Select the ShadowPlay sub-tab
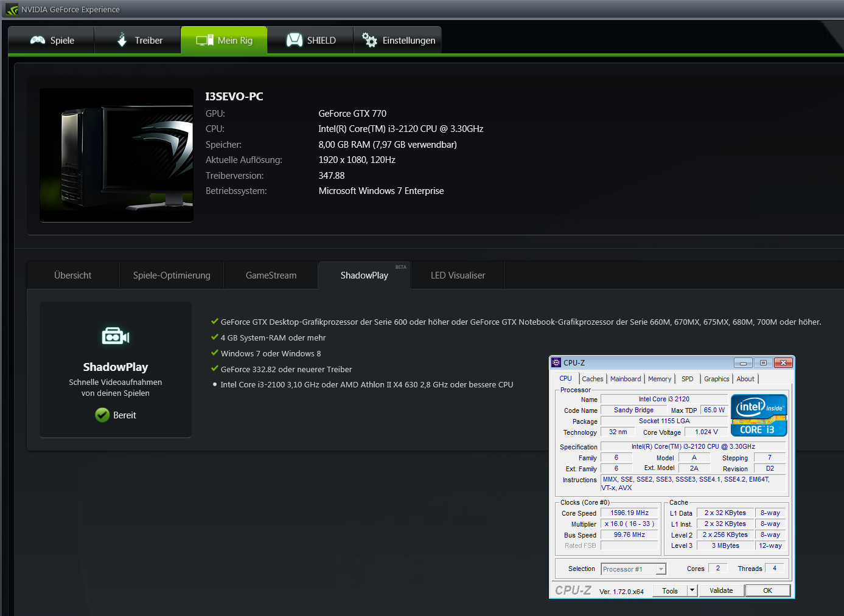The height and width of the screenshot is (616, 844). click(364, 275)
